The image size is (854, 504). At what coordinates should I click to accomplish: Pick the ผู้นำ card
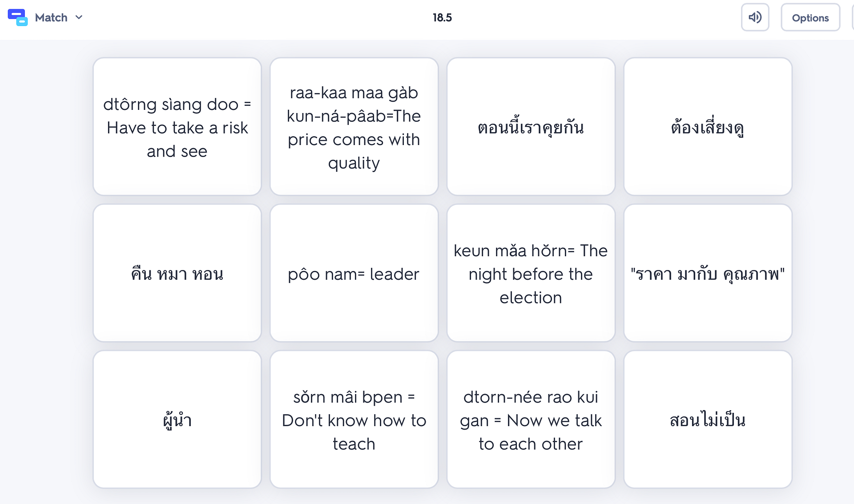(x=177, y=419)
